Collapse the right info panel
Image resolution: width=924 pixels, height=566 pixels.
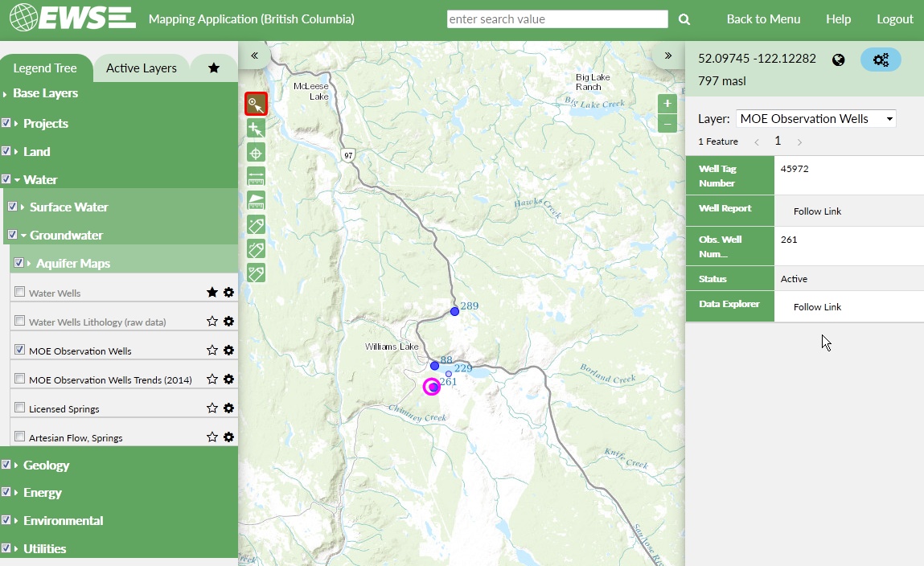tap(667, 55)
